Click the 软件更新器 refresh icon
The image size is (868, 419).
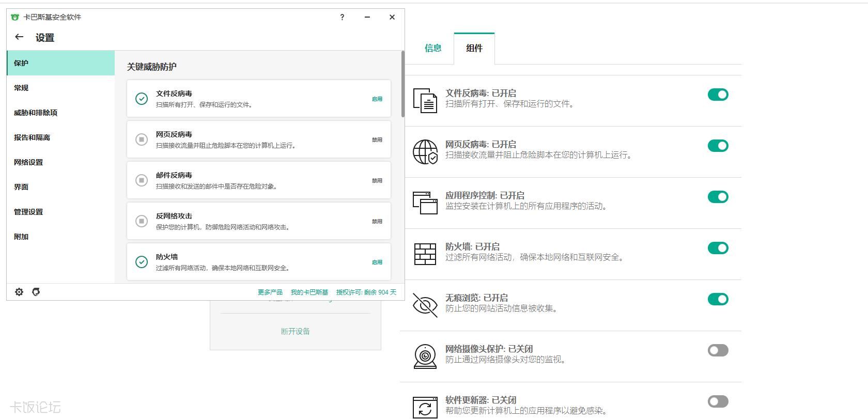click(x=425, y=408)
